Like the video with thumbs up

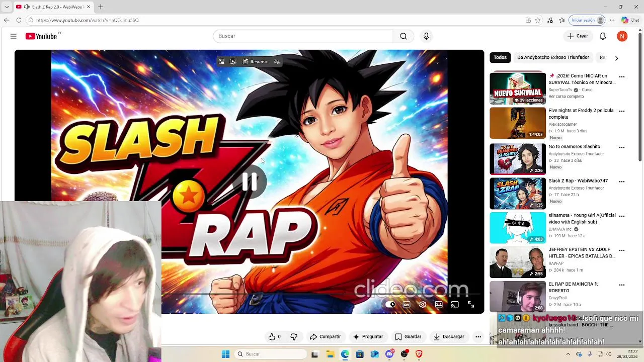(275, 337)
